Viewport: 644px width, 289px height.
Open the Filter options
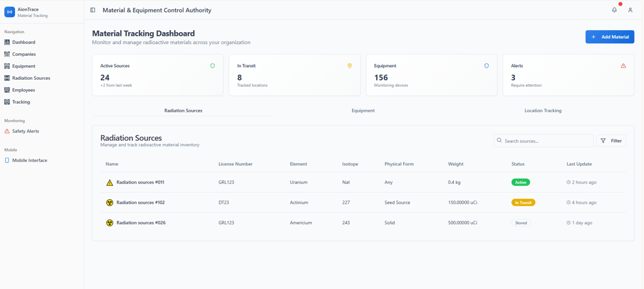click(611, 141)
